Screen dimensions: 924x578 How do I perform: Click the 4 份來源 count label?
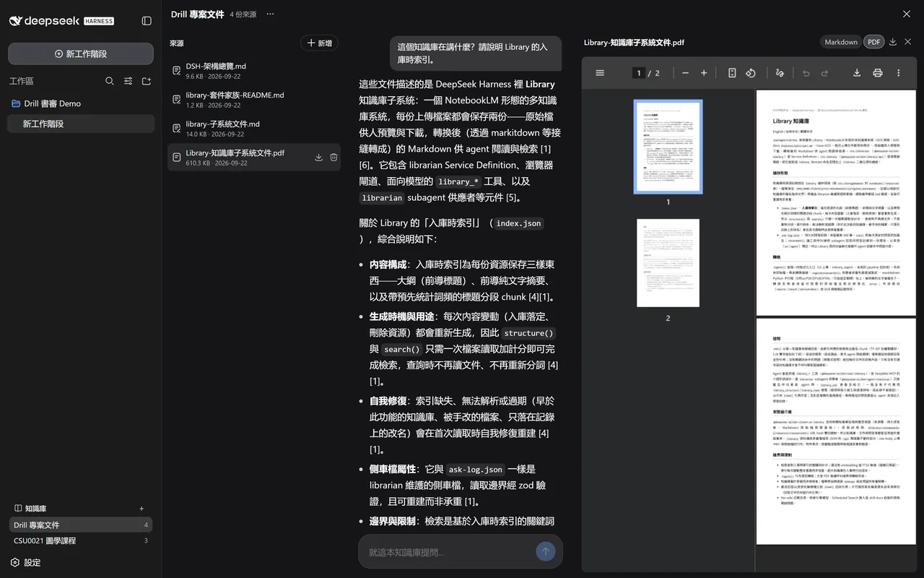pos(243,14)
